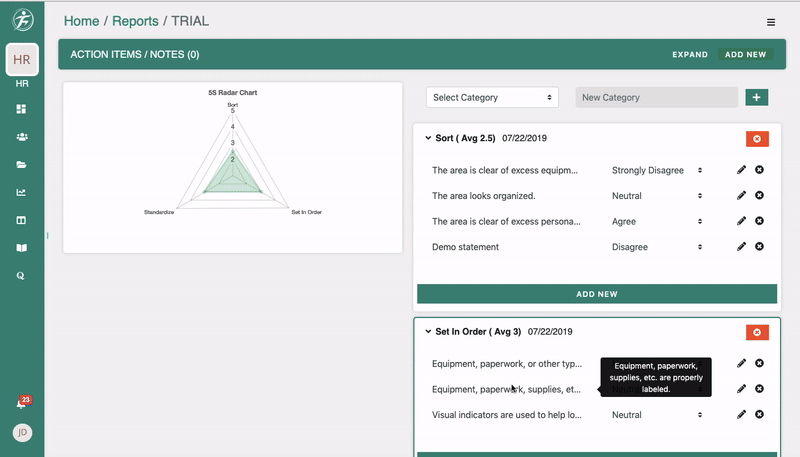Open the Select Category dropdown
This screenshot has height=457, width=800.
492,97
